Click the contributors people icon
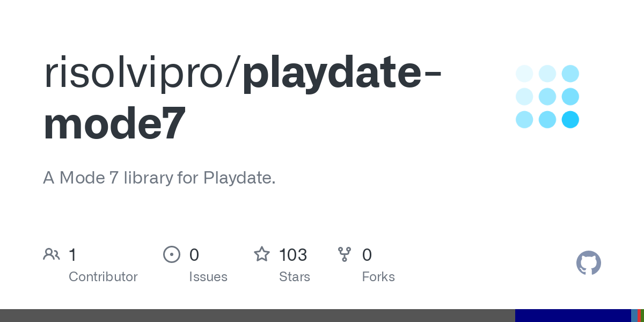 click(52, 254)
